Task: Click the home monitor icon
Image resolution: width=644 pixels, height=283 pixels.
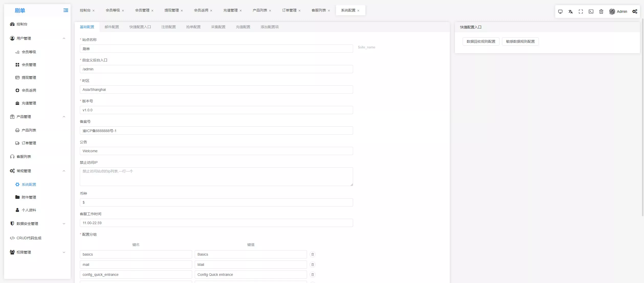Action: click(x=560, y=12)
